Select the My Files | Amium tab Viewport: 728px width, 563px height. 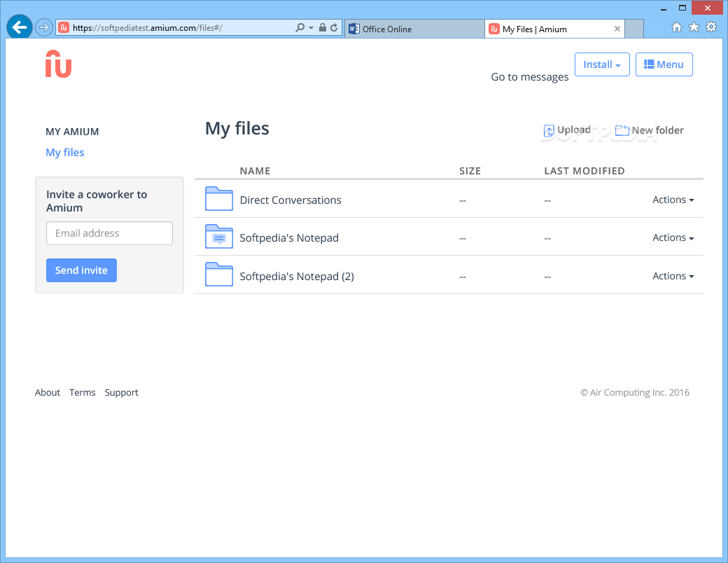tap(554, 29)
